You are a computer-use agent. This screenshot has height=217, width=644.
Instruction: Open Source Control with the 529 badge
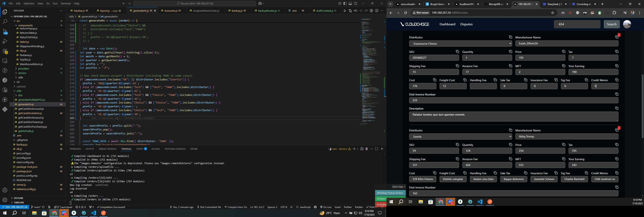5,32
